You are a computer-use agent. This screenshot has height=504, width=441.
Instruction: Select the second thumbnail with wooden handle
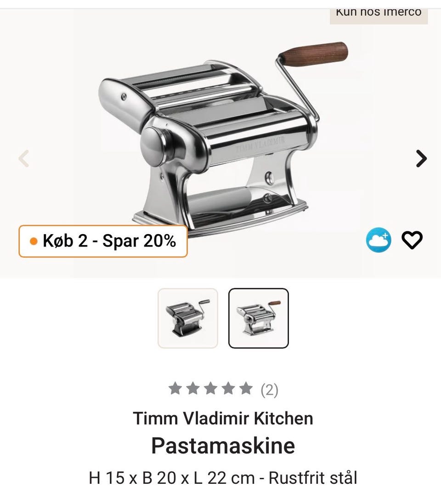pos(259,318)
